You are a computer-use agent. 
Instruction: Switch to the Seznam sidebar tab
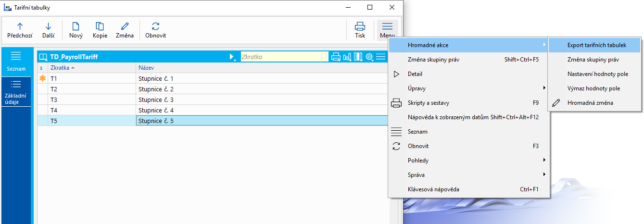click(x=16, y=62)
